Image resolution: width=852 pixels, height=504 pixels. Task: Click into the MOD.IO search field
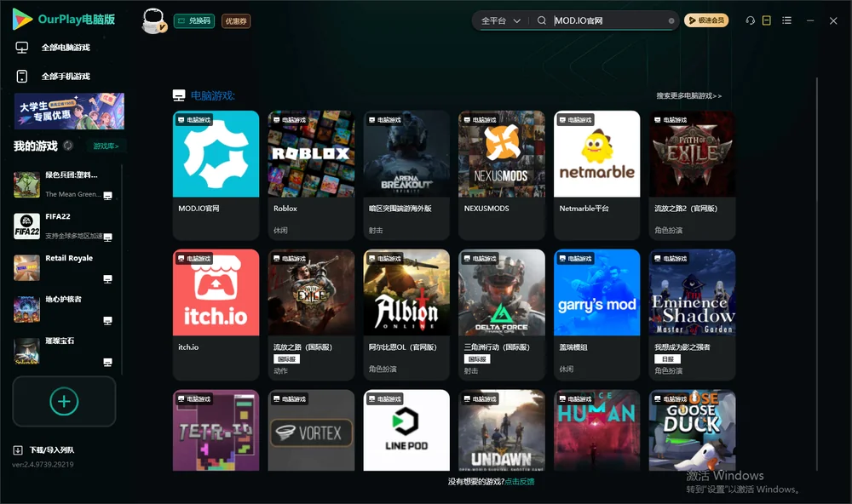[610, 20]
